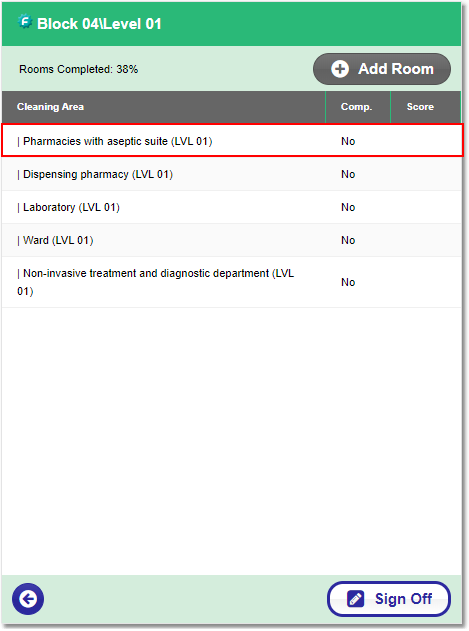The width and height of the screenshot is (469, 631).
Task: Click Rooms Completed: 38% label
Action: coord(79,69)
